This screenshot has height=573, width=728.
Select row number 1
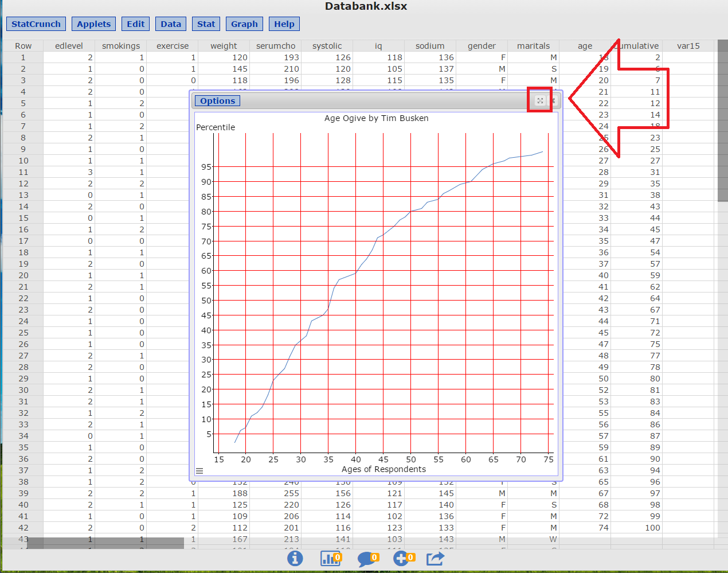23,57
